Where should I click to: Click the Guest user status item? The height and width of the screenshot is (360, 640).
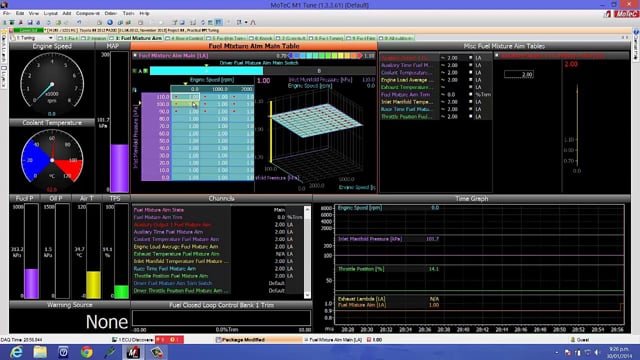tap(580, 340)
